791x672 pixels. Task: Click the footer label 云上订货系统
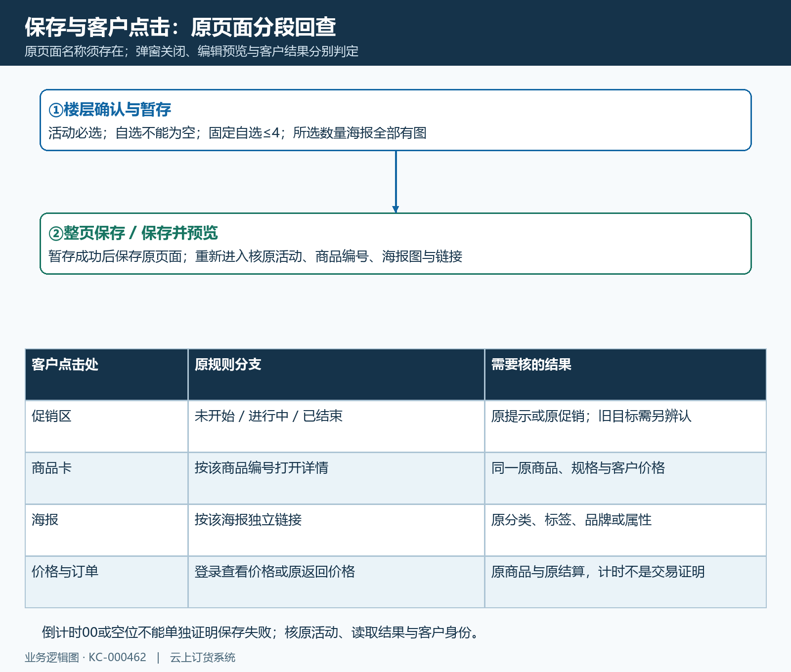[203, 658]
